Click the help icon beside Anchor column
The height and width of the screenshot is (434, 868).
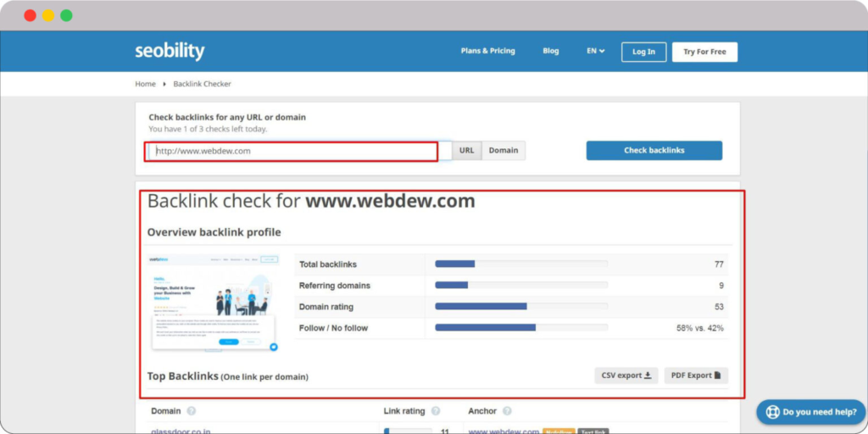(507, 411)
